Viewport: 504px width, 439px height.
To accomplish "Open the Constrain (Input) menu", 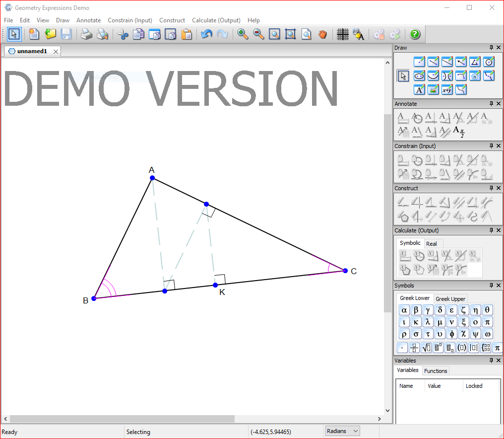I will (130, 20).
